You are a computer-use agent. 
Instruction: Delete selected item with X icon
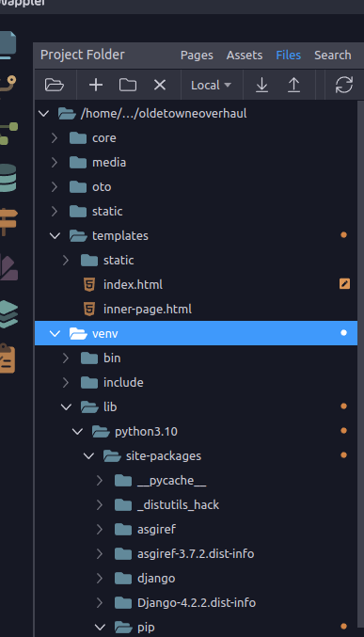[x=160, y=85]
